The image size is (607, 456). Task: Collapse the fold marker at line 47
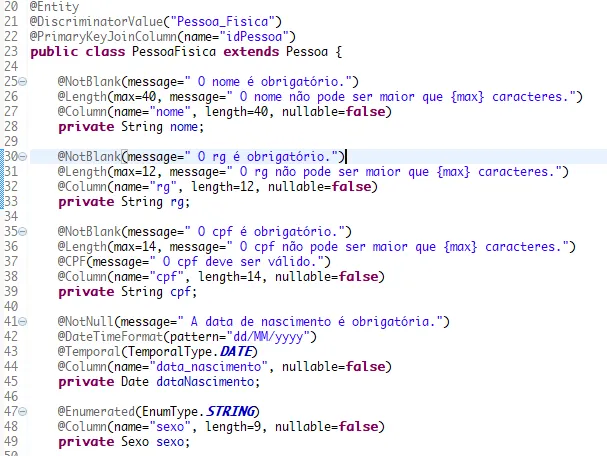[23, 411]
